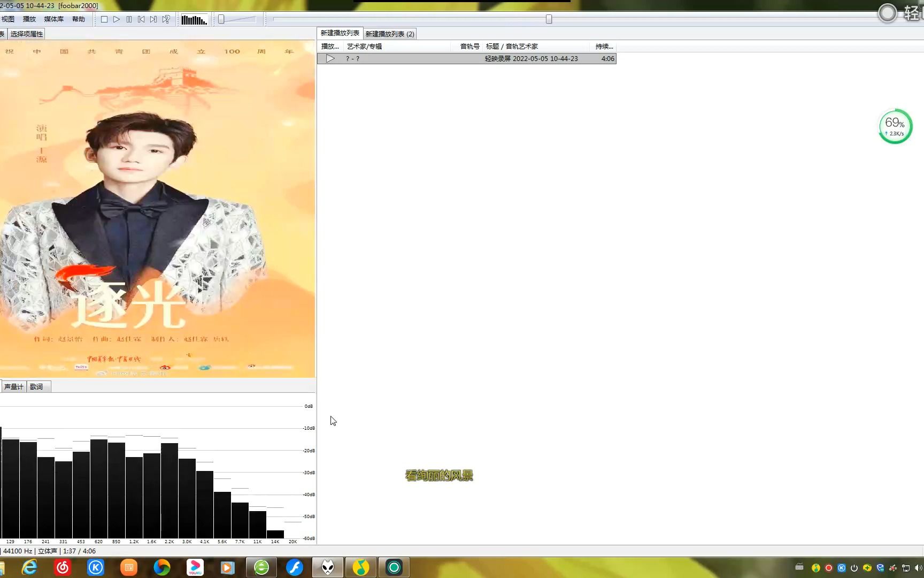
Task: Click the 逐光 album art image
Action: click(157, 209)
